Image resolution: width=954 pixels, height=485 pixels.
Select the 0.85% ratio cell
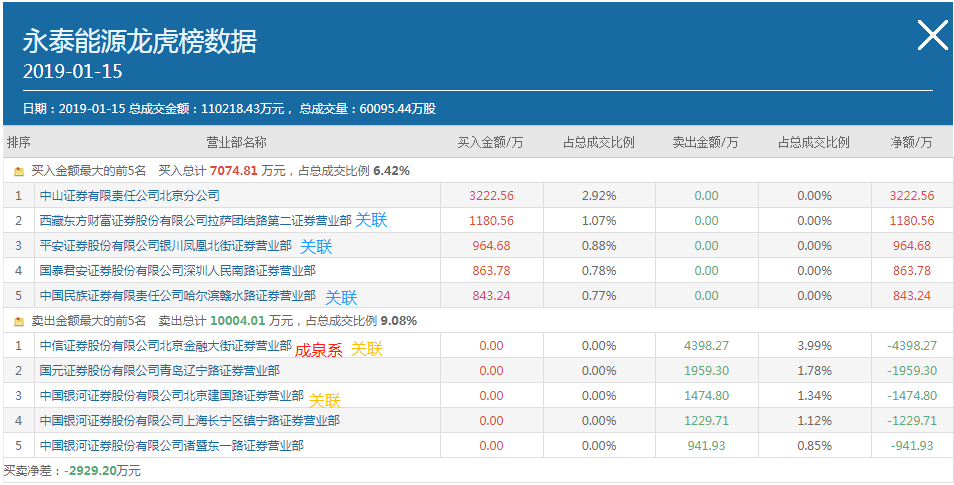(x=814, y=445)
